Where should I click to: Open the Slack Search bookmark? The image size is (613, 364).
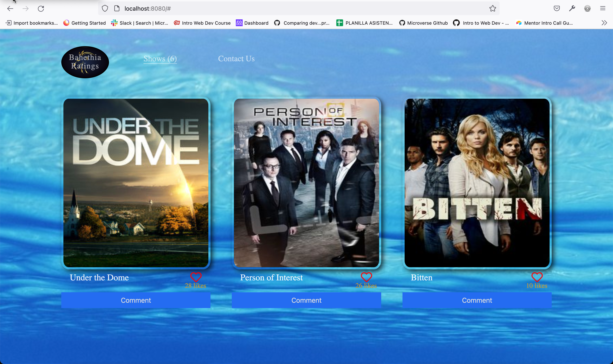pyautogui.click(x=140, y=23)
